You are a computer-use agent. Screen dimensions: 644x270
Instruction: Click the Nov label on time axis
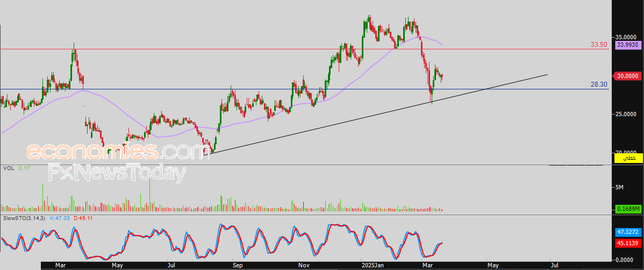point(304,266)
